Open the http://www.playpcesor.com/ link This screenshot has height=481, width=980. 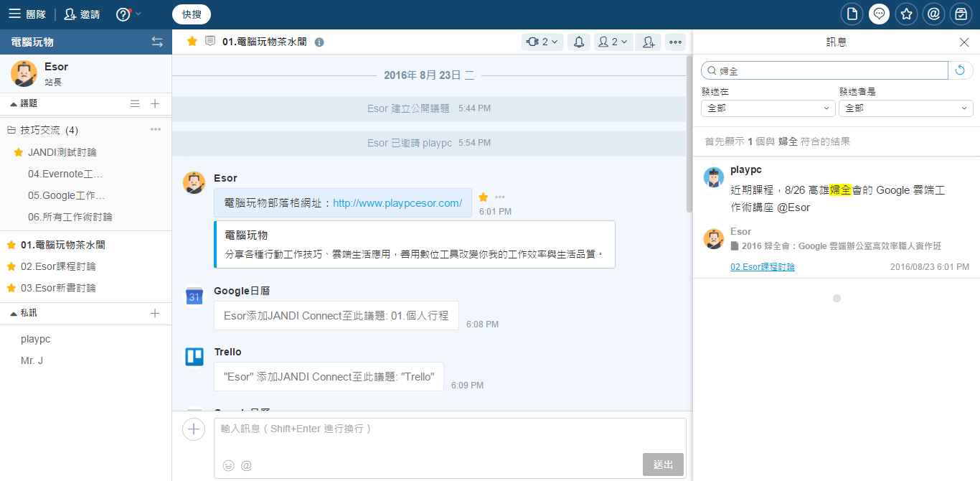pyautogui.click(x=397, y=203)
